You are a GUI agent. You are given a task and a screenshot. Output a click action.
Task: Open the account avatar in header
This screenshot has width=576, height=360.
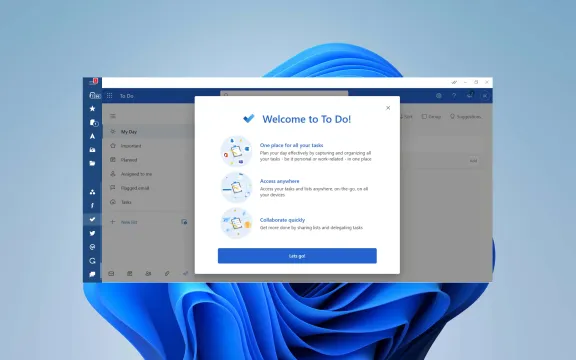point(485,96)
